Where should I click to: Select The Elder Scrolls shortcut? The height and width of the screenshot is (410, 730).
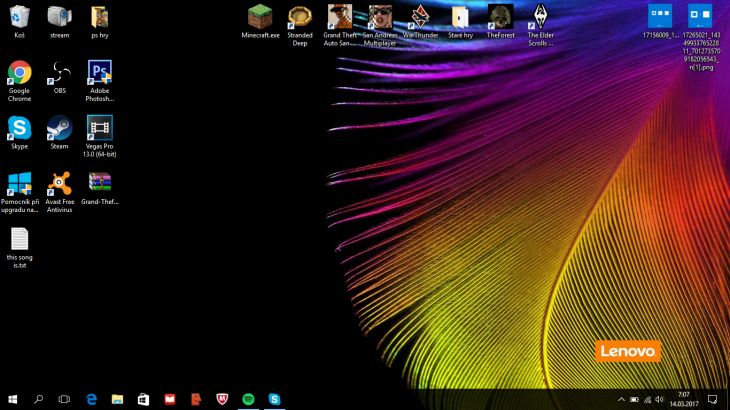541,17
